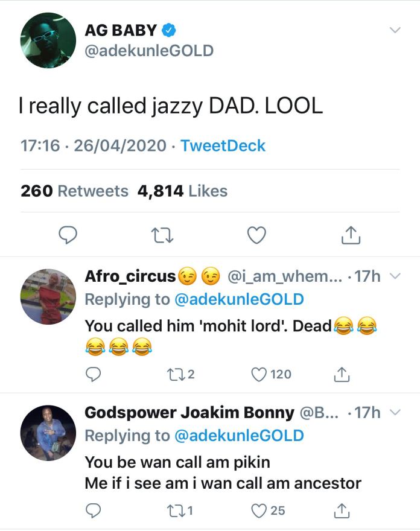Image resolution: width=420 pixels, height=531 pixels.
Task: Share Godspower's 'ancestor' reply
Action: [x=340, y=510]
